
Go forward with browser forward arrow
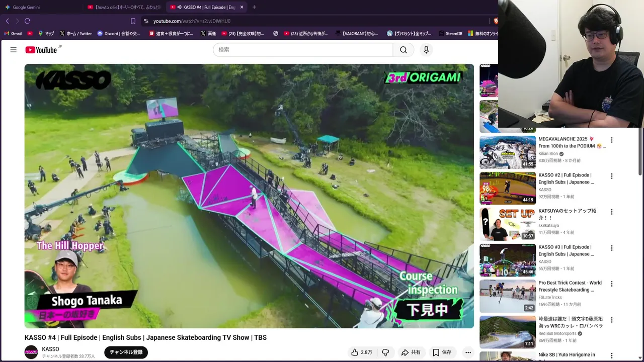17,21
